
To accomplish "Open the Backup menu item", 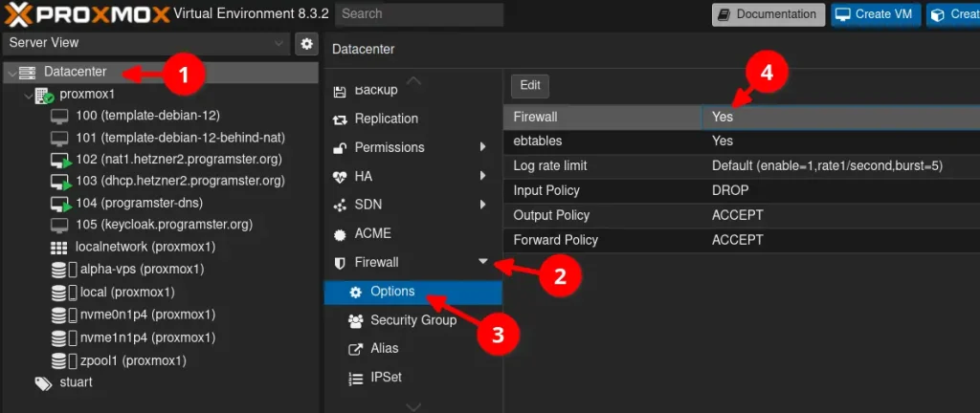I will click(412, 91).
